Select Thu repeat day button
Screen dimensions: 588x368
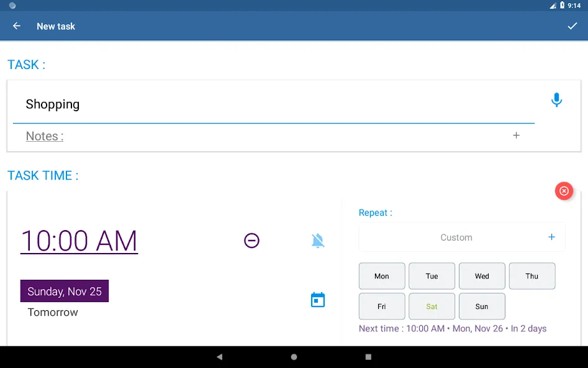pos(531,276)
